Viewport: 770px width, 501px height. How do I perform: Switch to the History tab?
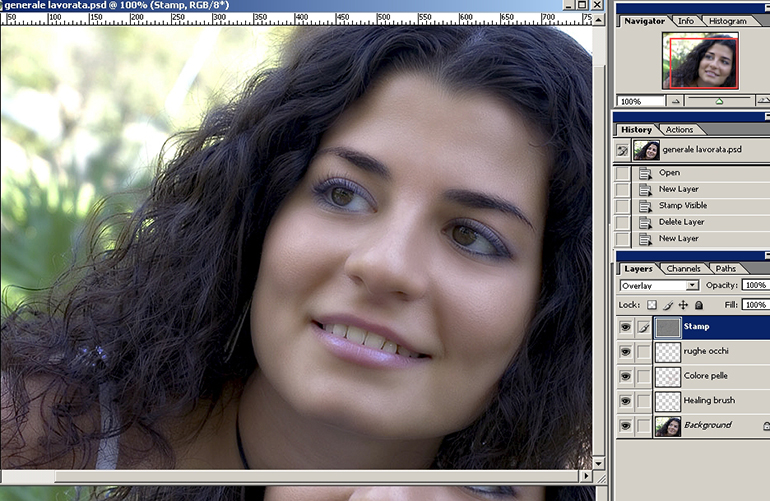tap(636, 130)
